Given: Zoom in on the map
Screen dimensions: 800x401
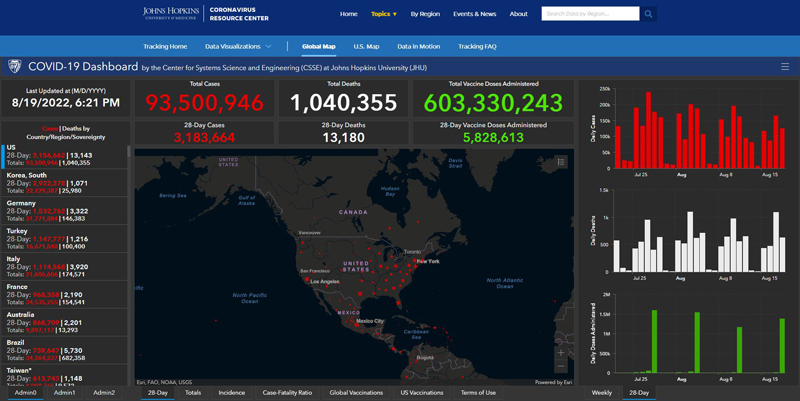Looking at the screenshot, I should [x=560, y=353].
